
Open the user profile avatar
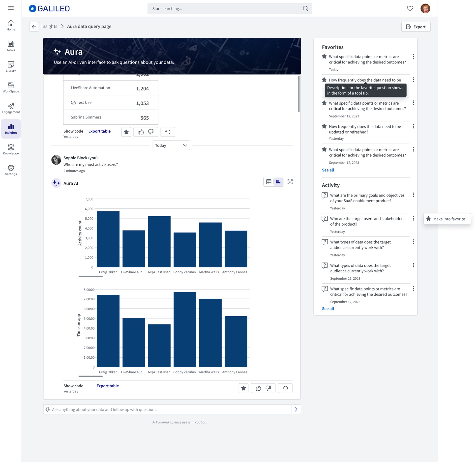coord(425,8)
